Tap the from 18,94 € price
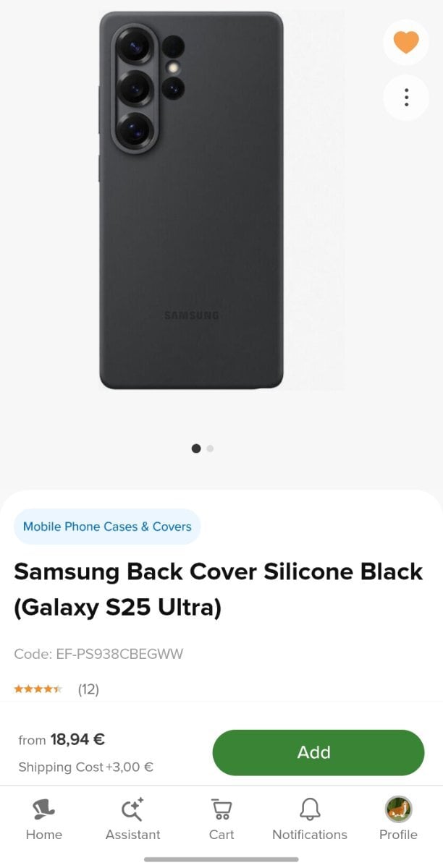Image resolution: width=443 pixels, height=868 pixels. click(x=62, y=739)
